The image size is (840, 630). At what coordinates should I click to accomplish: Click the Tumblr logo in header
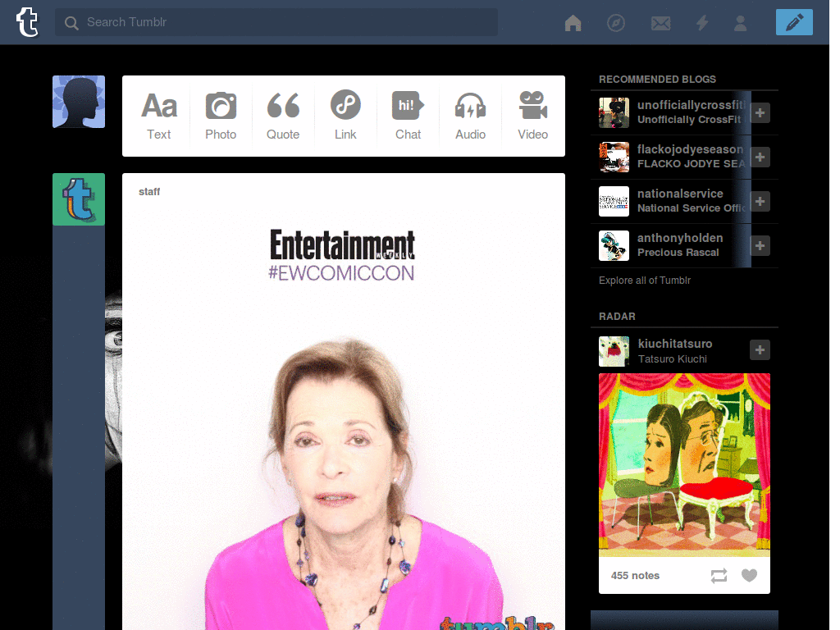(27, 22)
